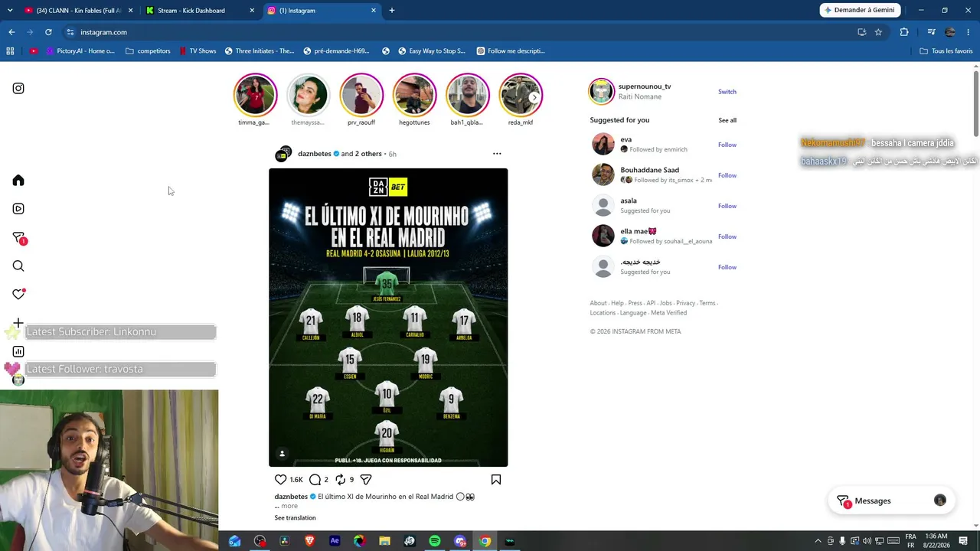Open Brave browser from the taskbar

click(x=309, y=541)
